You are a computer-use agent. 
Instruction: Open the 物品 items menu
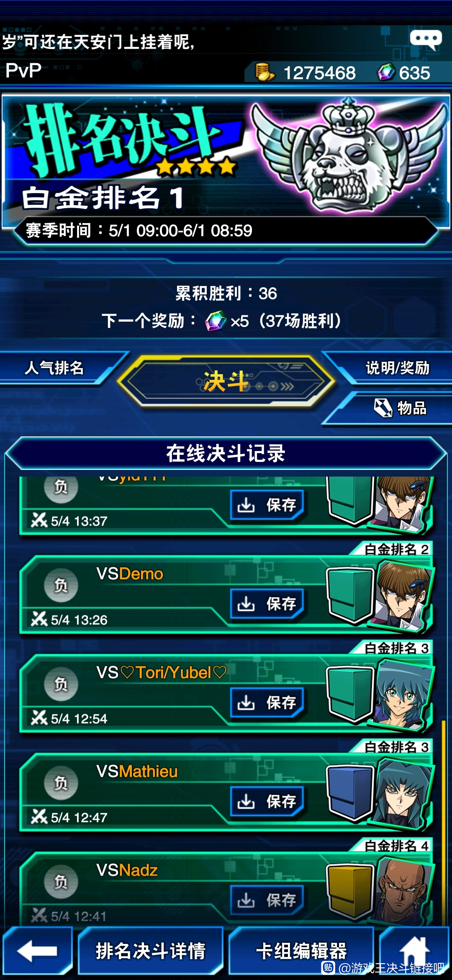(400, 408)
